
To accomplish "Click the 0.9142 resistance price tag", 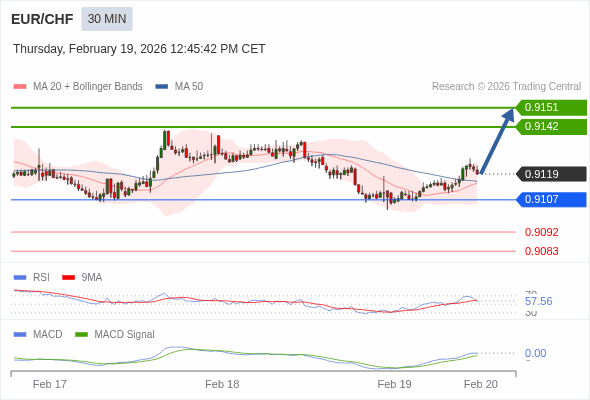I will (551, 126).
